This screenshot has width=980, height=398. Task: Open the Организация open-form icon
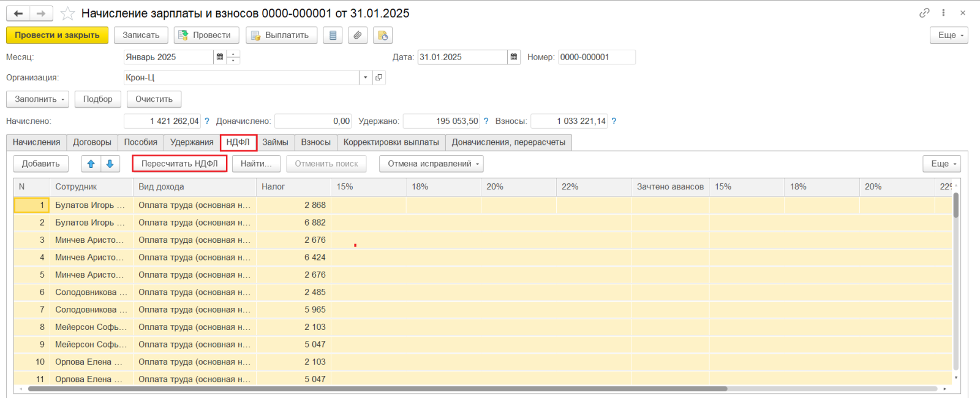coord(379,78)
